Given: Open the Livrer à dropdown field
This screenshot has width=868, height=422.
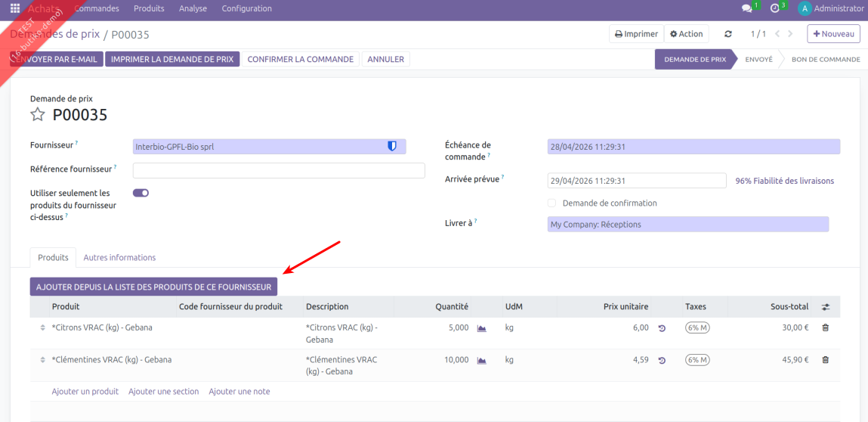Looking at the screenshot, I should point(687,225).
